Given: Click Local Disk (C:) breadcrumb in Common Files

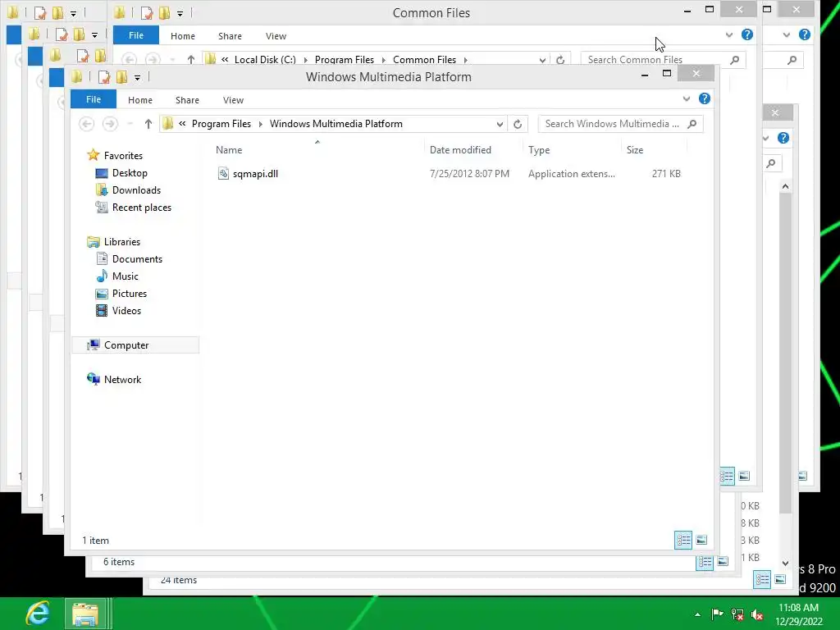Looking at the screenshot, I should 265,59.
